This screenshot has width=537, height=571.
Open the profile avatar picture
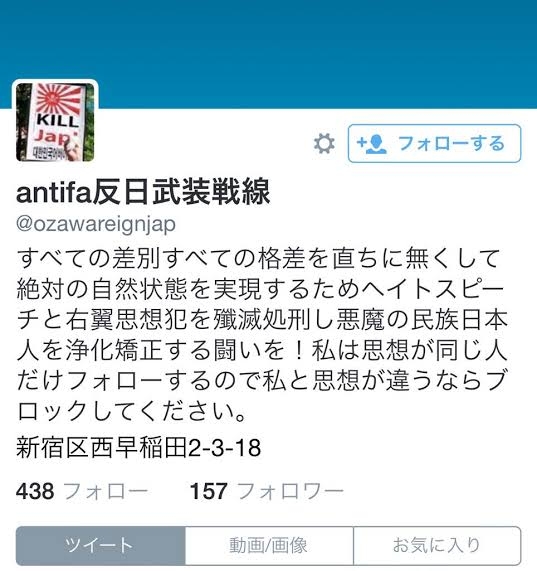(55, 122)
